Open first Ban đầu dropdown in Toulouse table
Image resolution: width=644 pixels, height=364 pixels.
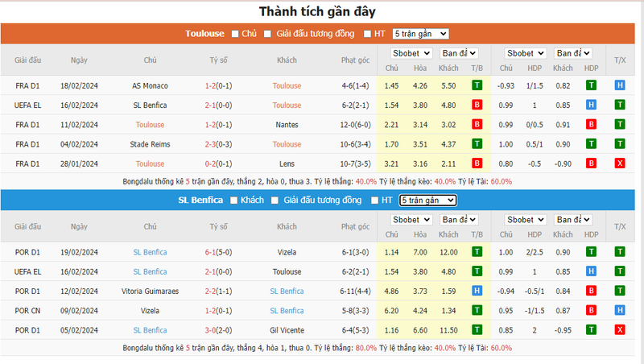click(x=459, y=53)
